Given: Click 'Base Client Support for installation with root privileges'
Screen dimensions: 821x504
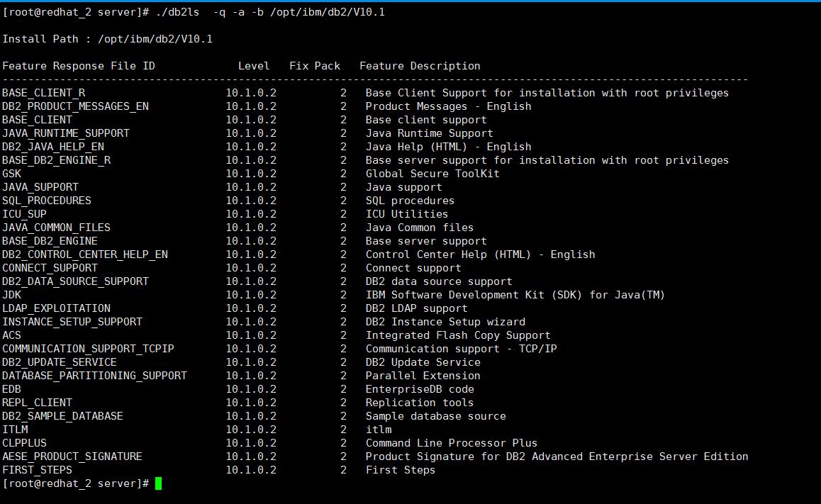Looking at the screenshot, I should pos(547,93).
